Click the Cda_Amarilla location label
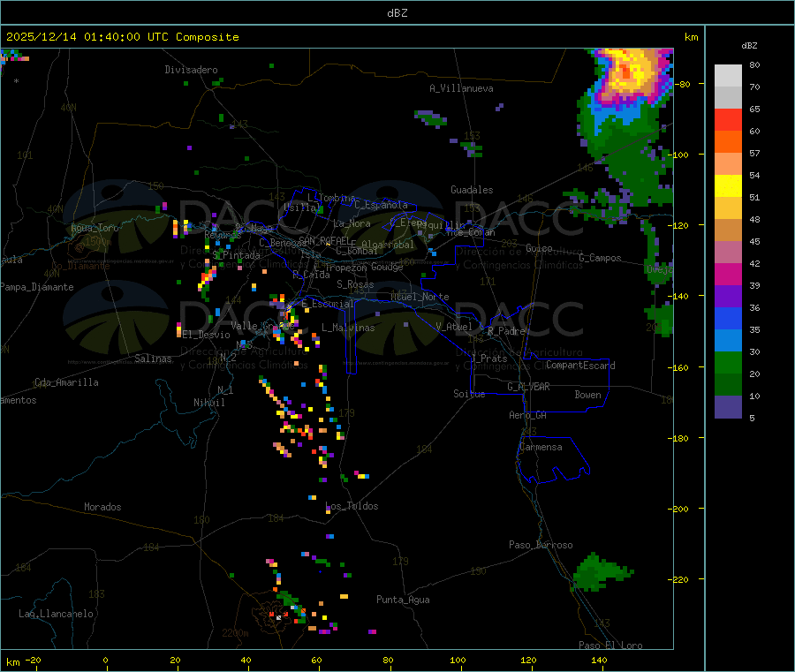 tap(66, 382)
